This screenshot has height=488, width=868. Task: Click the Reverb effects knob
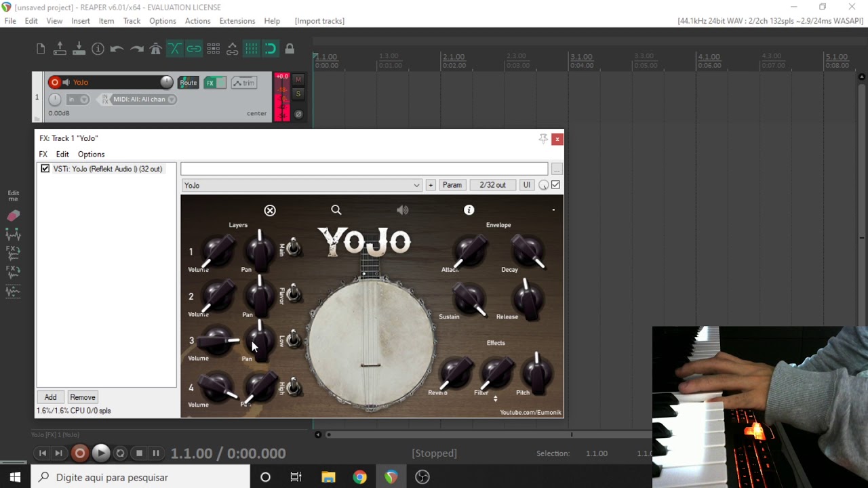456,371
